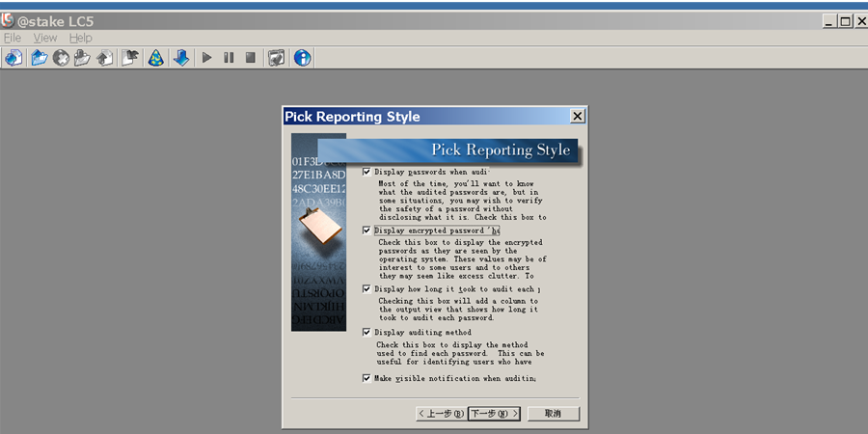Close the Pick Reporting Style dialog

tap(578, 117)
